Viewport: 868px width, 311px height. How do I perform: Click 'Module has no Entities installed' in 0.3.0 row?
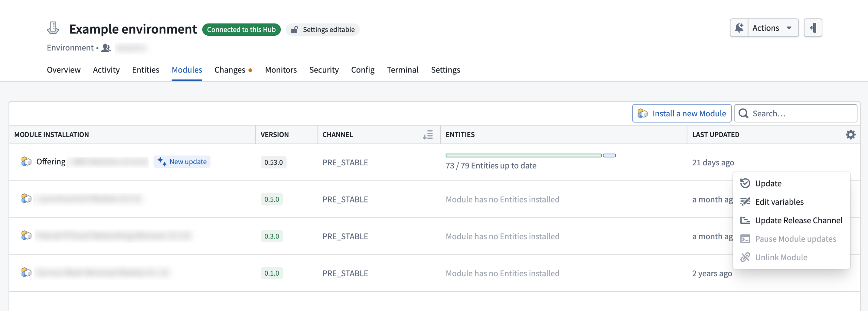pos(502,236)
